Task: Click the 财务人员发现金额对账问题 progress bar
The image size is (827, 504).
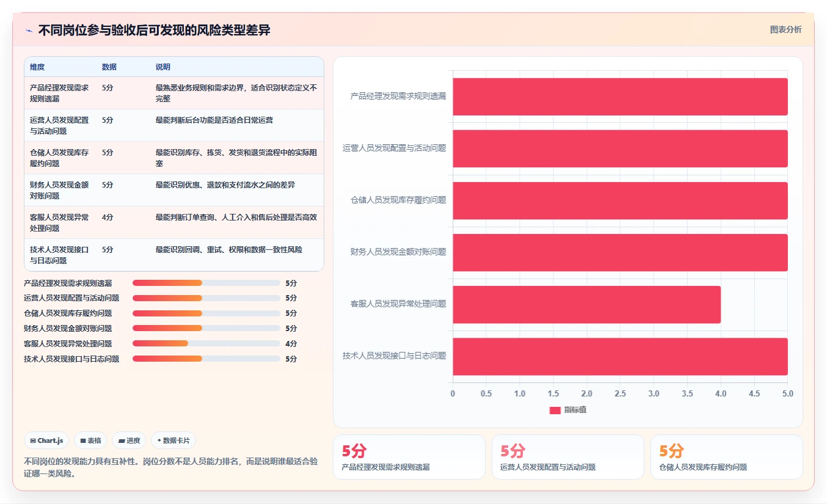Action: tap(206, 329)
